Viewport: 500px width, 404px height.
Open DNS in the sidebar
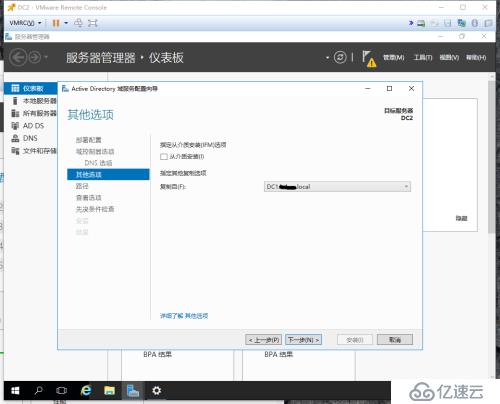coord(31,138)
